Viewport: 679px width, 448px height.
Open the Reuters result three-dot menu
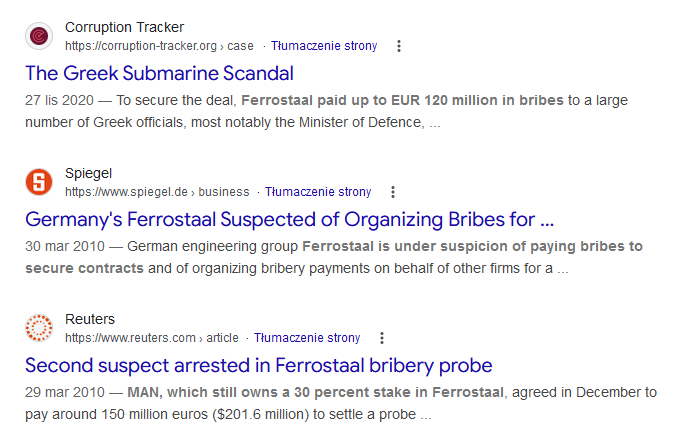point(382,338)
